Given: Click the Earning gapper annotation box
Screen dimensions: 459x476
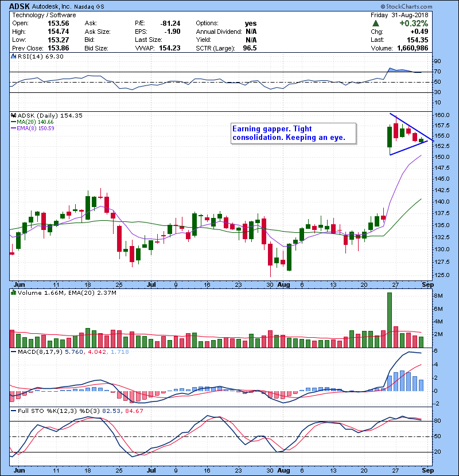Looking at the screenshot, I should (293, 133).
